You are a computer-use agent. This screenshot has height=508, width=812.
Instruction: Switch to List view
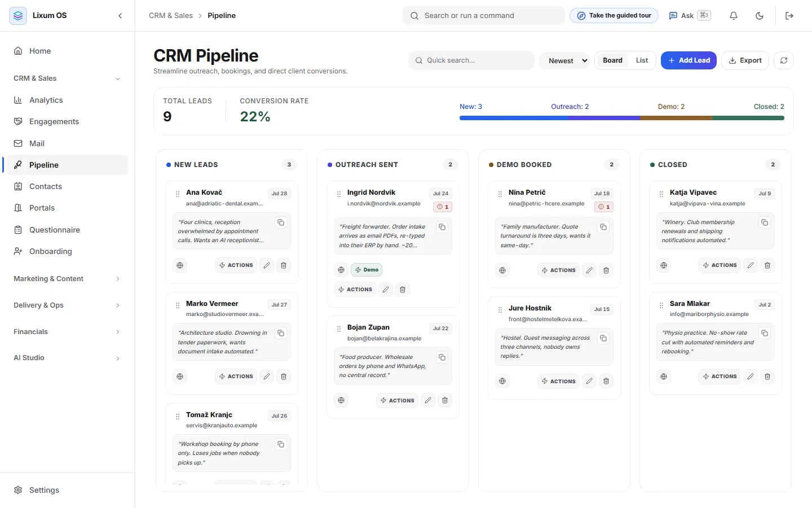click(x=642, y=60)
